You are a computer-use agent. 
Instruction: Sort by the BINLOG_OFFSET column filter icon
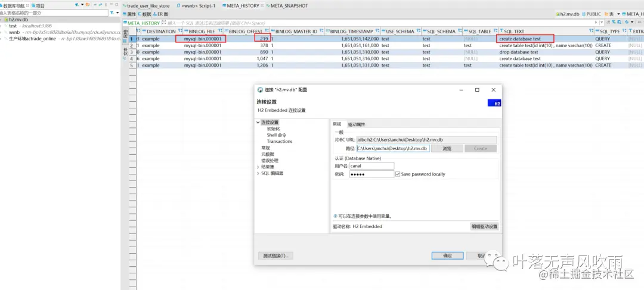click(267, 31)
